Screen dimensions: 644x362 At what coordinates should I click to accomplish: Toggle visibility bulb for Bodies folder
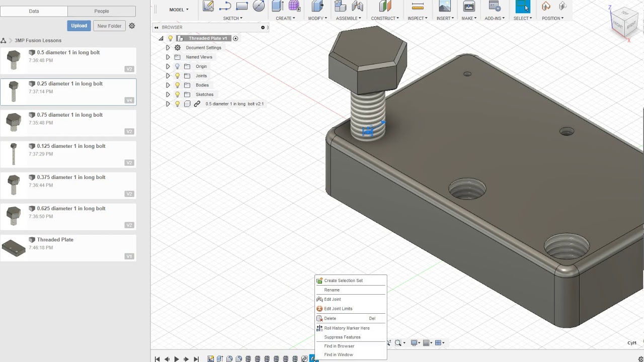(x=177, y=85)
